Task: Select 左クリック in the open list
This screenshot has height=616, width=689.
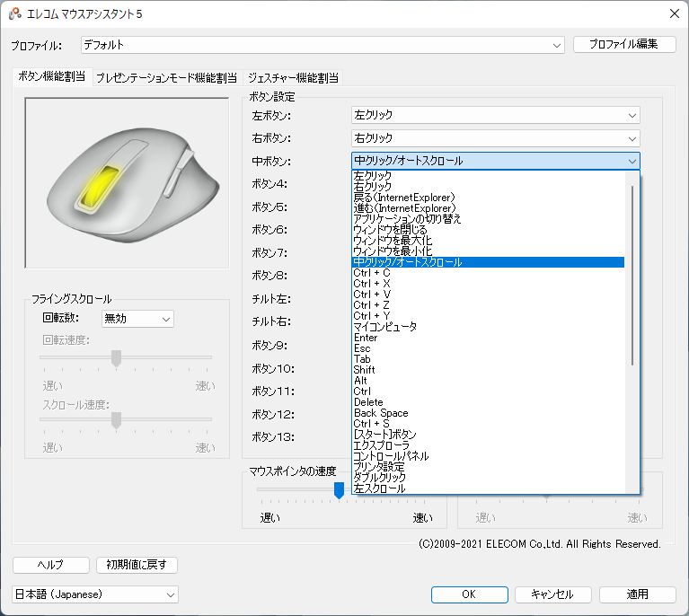Action: pos(488,176)
